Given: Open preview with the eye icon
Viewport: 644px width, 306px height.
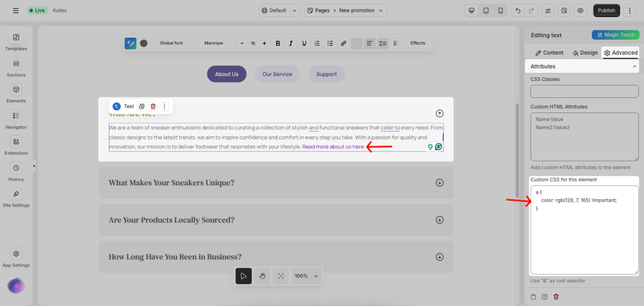Looking at the screenshot, I should coord(580,11).
